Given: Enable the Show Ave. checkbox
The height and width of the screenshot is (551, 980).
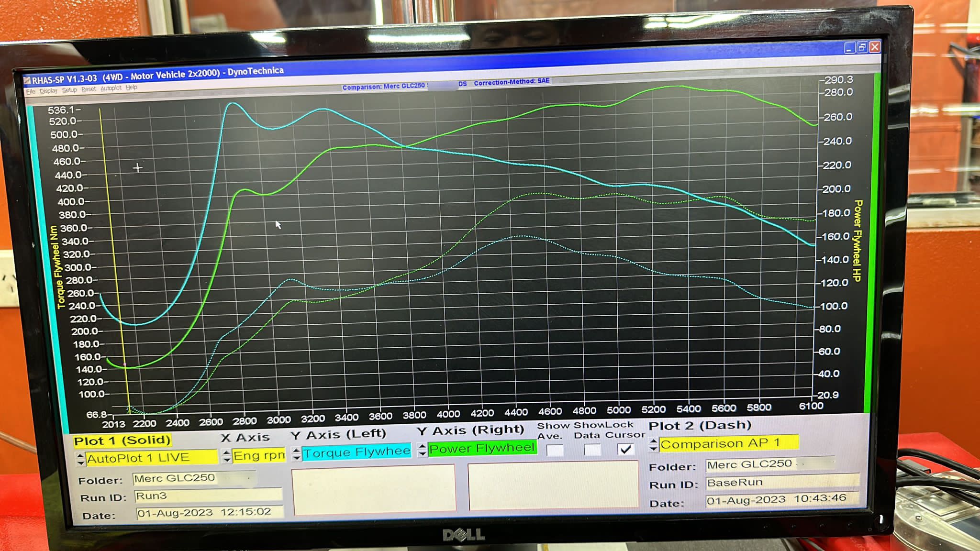Looking at the screenshot, I should (x=555, y=450).
